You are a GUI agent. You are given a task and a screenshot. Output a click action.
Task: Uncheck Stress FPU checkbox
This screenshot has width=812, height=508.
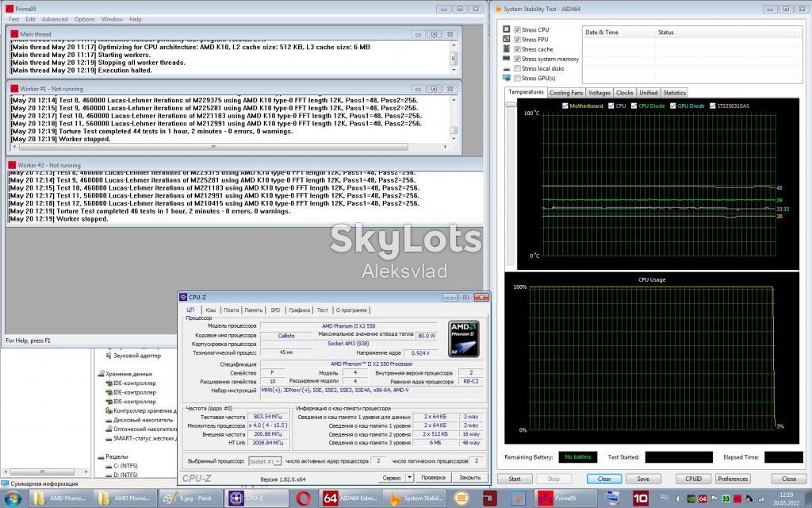517,39
